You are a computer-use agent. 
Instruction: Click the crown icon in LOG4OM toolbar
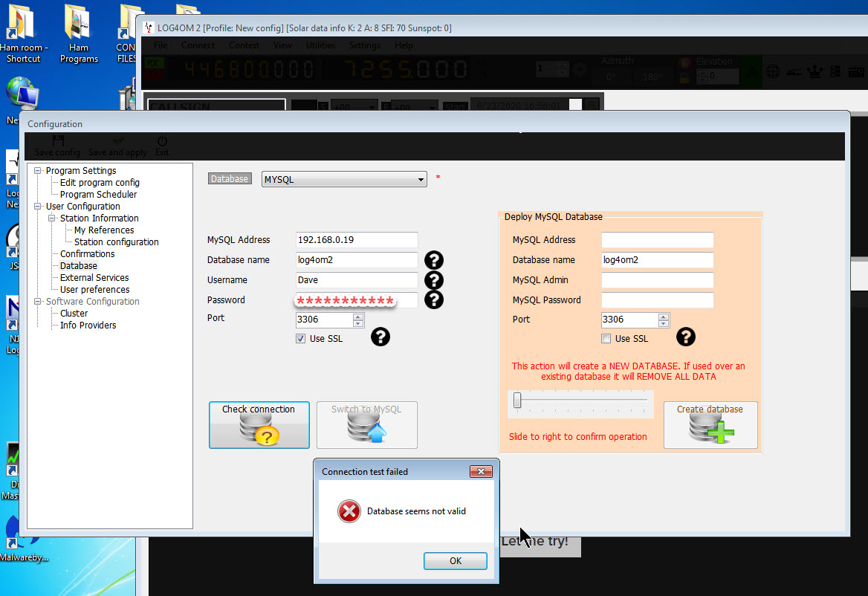[x=814, y=71]
